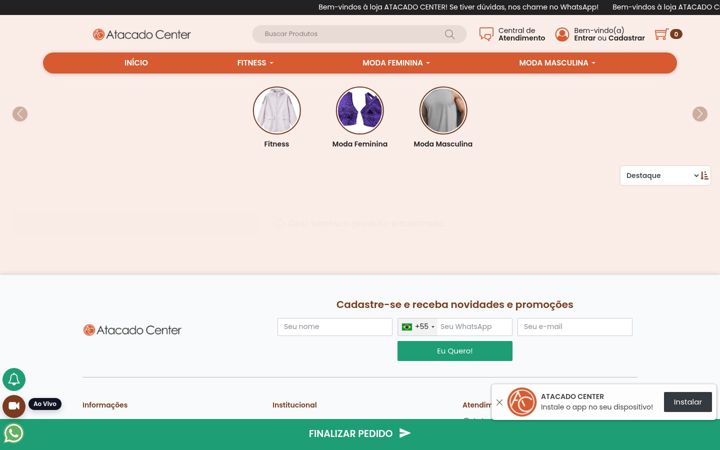Go to INÍCIO menu item
720x450 pixels.
(136, 63)
